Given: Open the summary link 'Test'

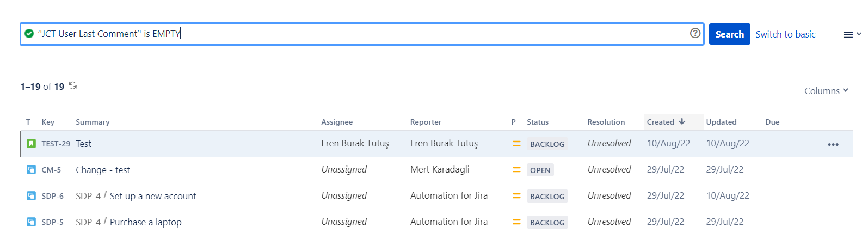Looking at the screenshot, I should 83,144.
